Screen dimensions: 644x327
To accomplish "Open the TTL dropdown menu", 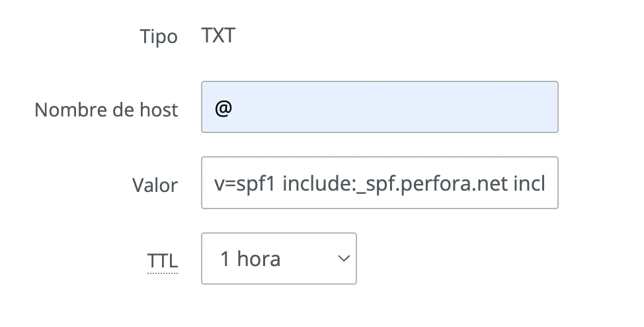I will click(278, 258).
